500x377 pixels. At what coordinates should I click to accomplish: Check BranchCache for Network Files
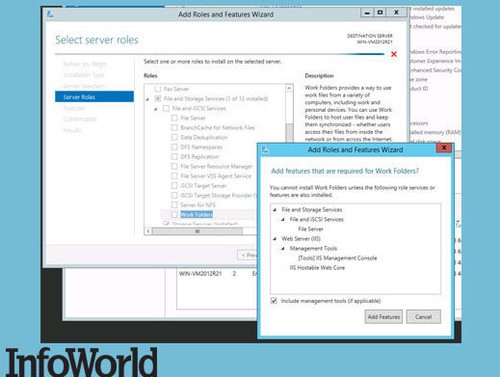(174, 128)
